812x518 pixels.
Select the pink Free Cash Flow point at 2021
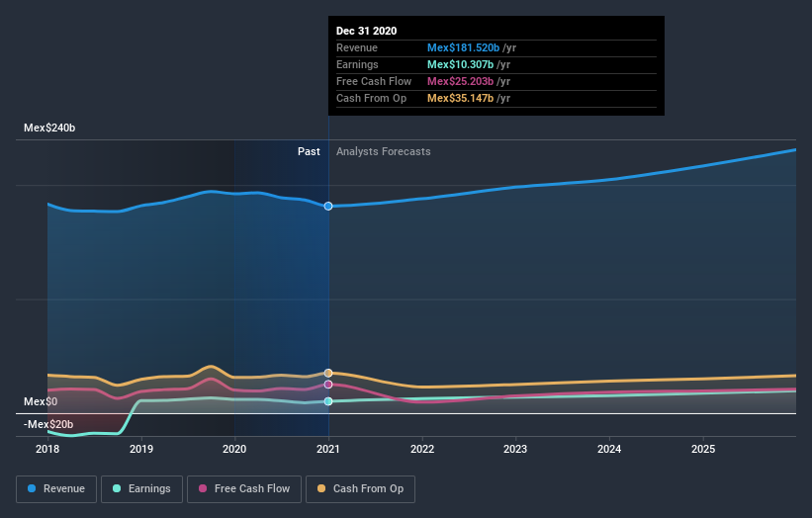[x=328, y=385]
